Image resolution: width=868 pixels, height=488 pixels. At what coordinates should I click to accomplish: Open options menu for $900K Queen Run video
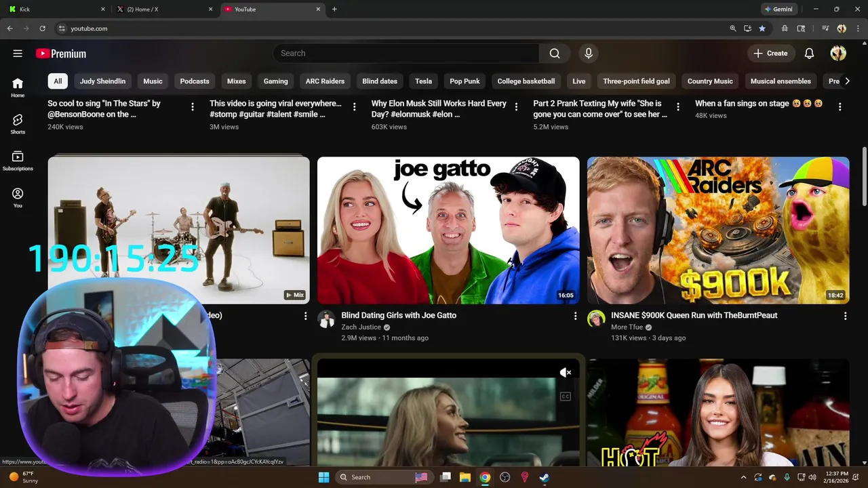click(845, 317)
